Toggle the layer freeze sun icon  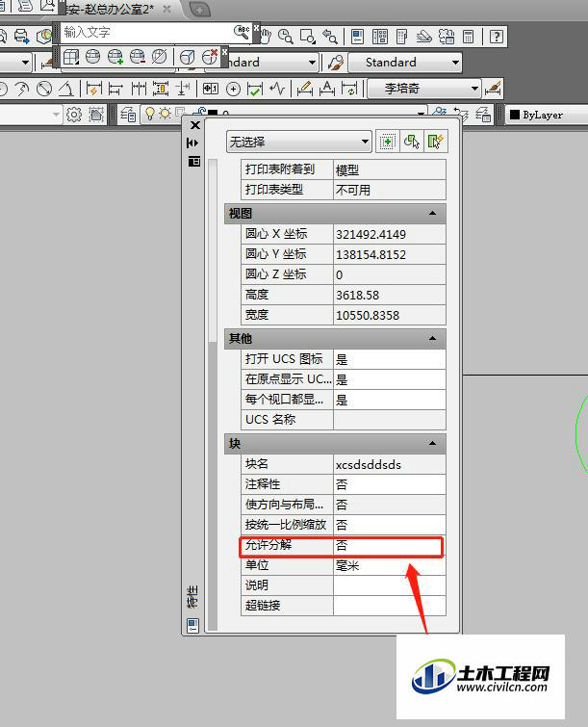165,113
